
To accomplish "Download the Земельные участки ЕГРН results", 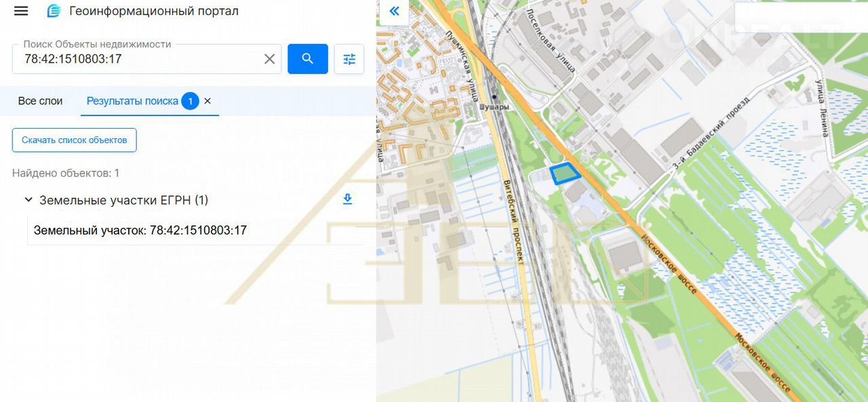I will click(347, 199).
